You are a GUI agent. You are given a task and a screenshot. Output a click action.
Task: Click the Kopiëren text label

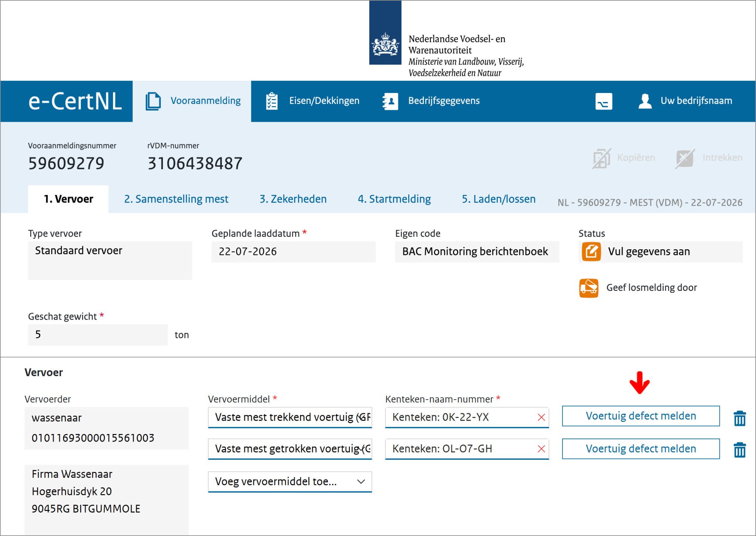click(636, 158)
